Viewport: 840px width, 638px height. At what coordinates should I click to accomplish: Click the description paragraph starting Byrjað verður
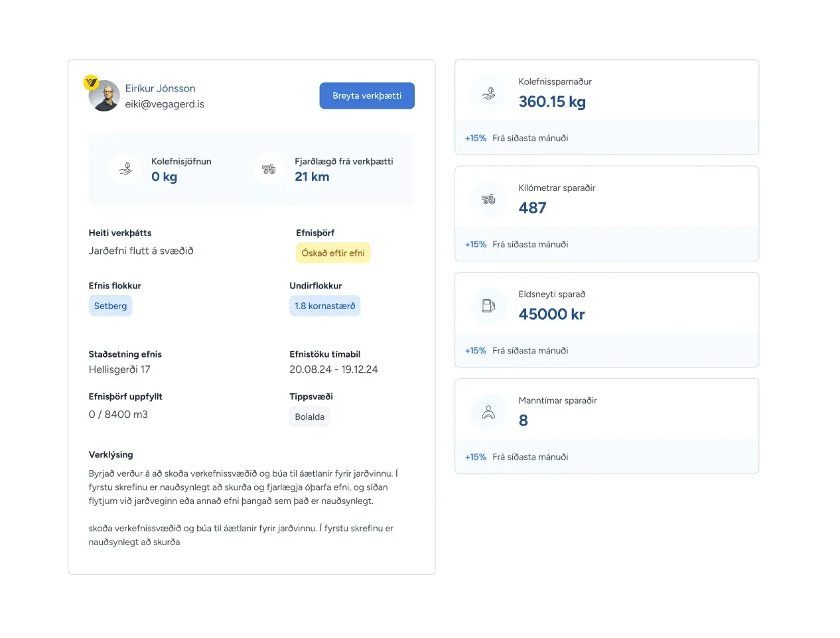click(x=243, y=487)
